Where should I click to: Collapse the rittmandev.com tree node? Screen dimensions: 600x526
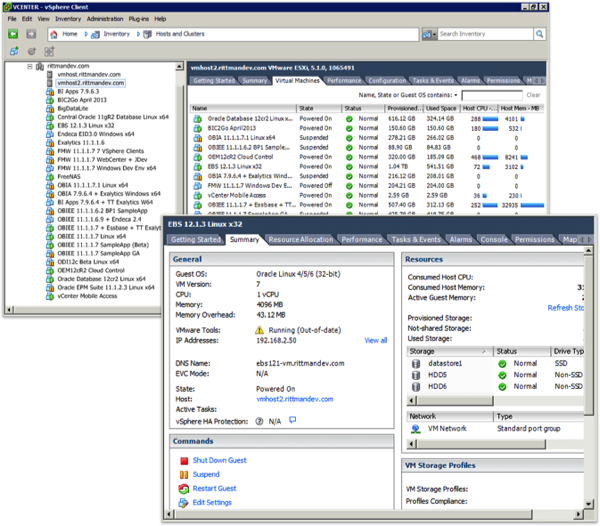click(x=29, y=67)
